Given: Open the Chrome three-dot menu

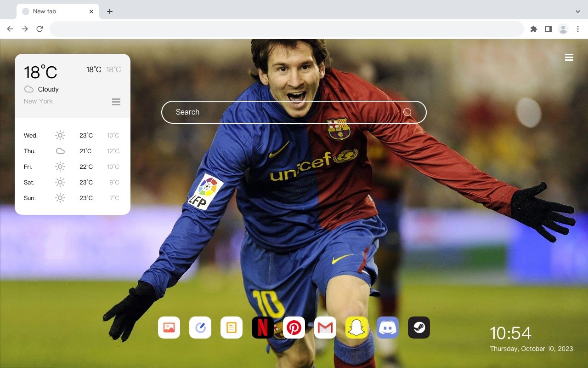Looking at the screenshot, I should point(578,29).
